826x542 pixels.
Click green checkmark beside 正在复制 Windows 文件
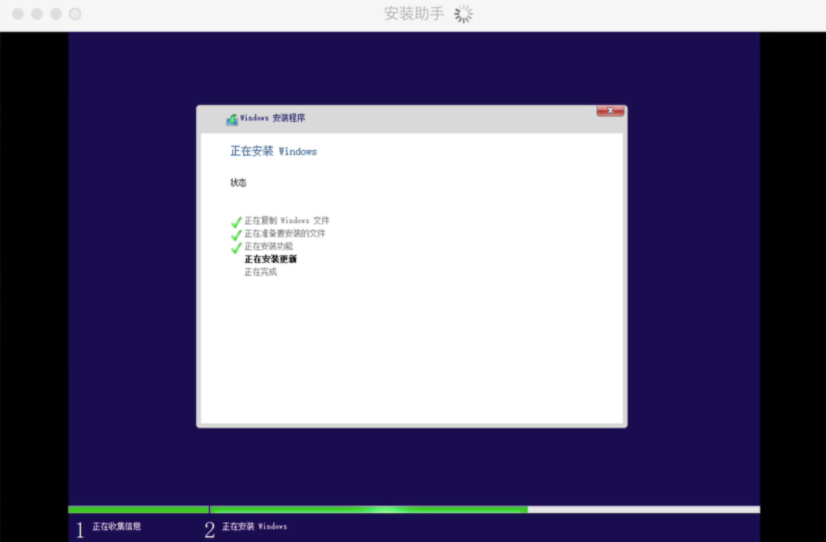coord(236,222)
